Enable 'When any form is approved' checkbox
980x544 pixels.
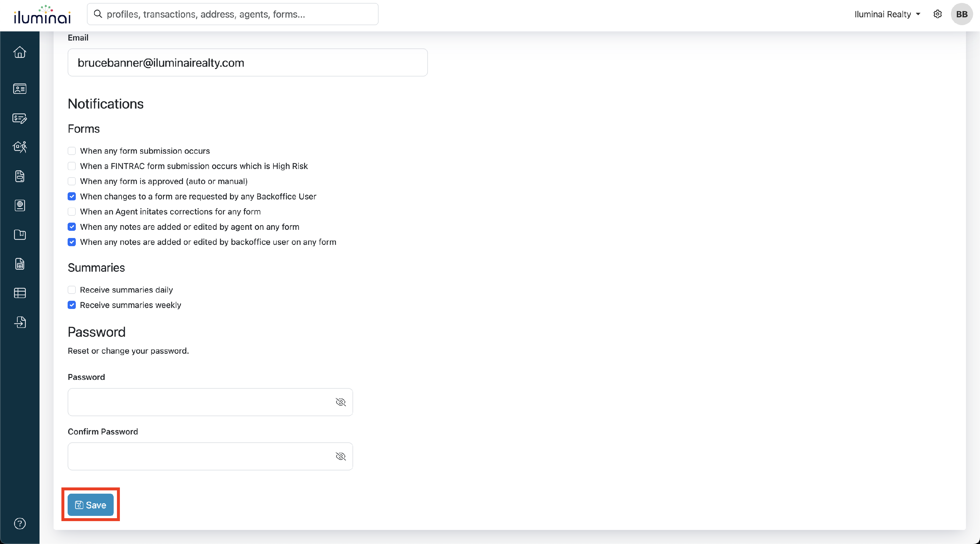pos(72,181)
